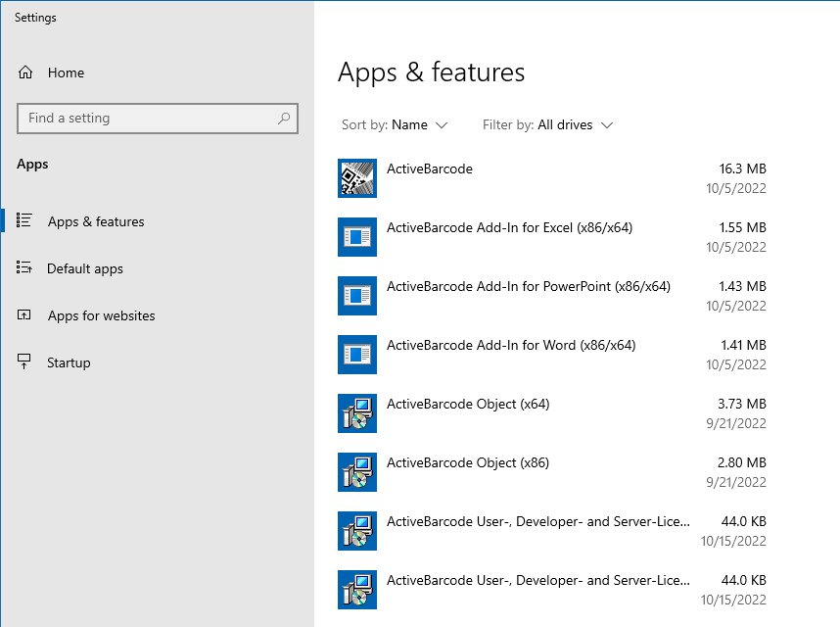Click the ActiveBarcode QR code icon
The image size is (840, 627).
357,178
